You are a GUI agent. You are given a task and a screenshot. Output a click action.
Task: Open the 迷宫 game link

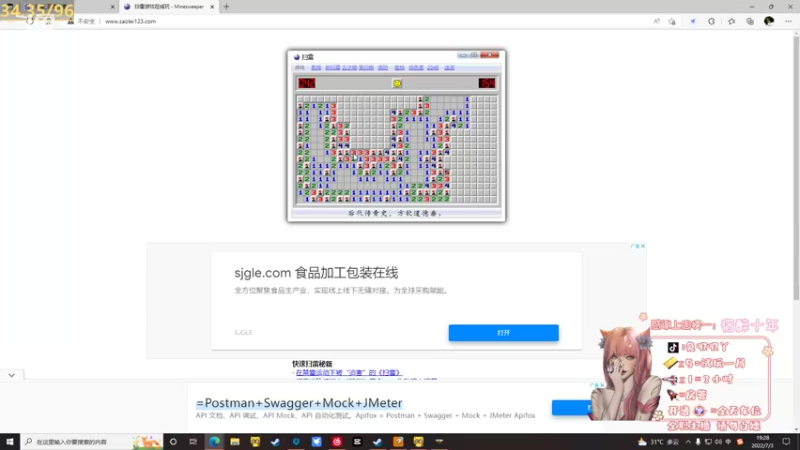[449, 67]
